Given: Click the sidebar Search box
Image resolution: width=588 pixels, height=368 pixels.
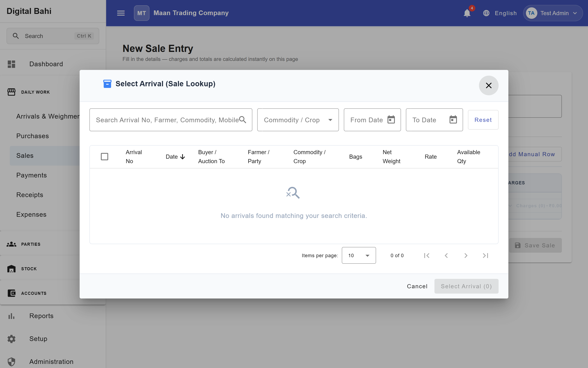Looking at the screenshot, I should click(x=53, y=36).
